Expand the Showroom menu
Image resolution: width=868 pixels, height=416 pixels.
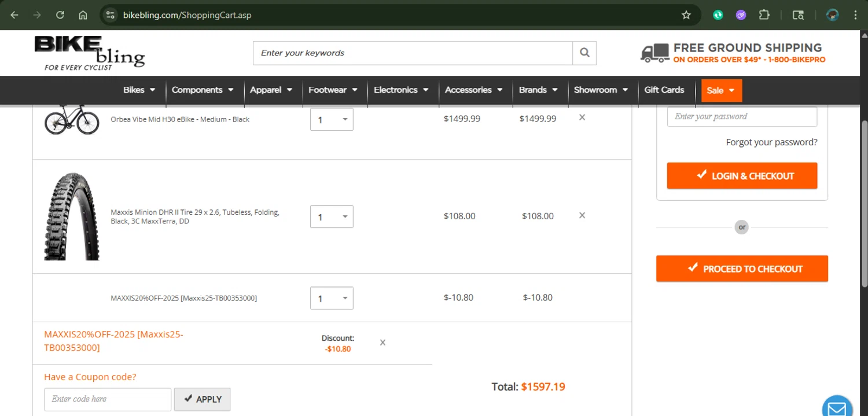click(601, 90)
